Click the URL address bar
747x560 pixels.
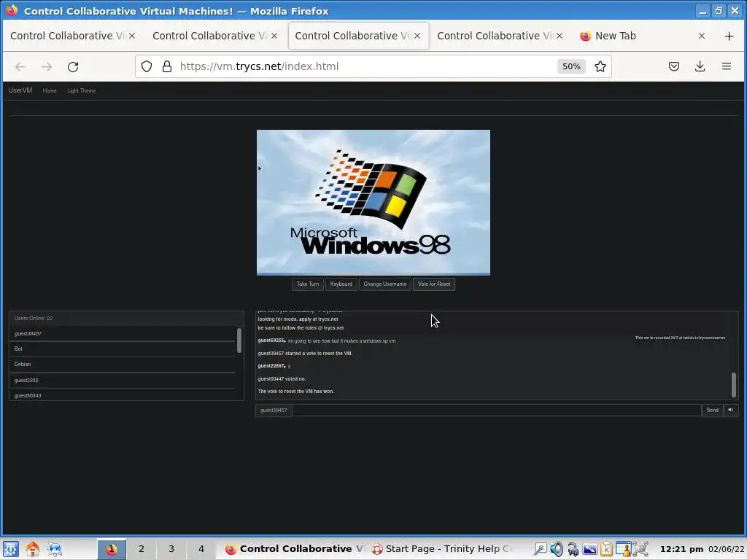pyautogui.click(x=367, y=66)
